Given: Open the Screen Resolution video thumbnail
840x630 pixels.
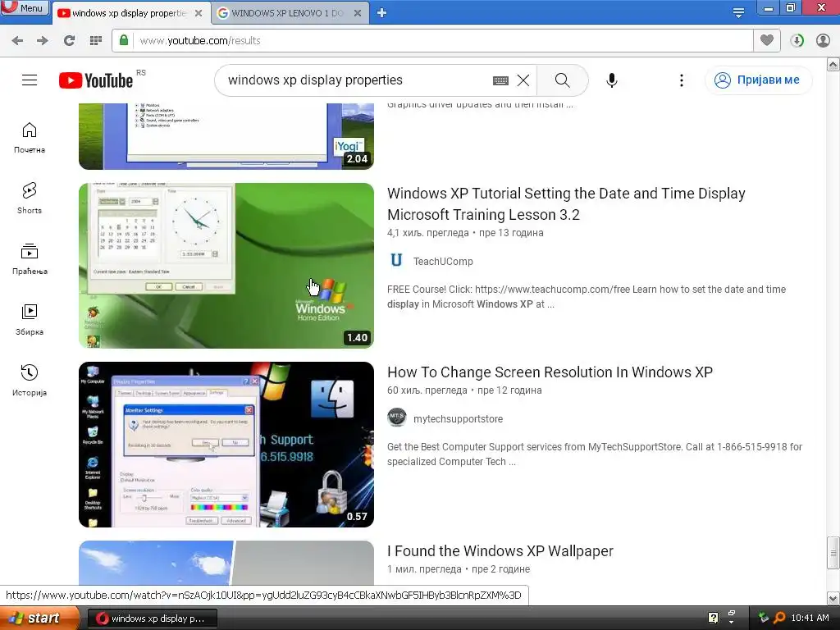Looking at the screenshot, I should [x=226, y=445].
